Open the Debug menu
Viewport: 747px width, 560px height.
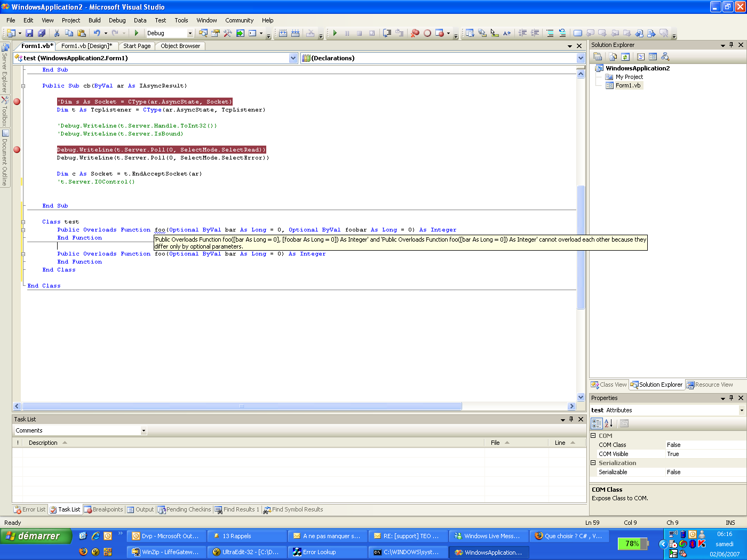117,20
